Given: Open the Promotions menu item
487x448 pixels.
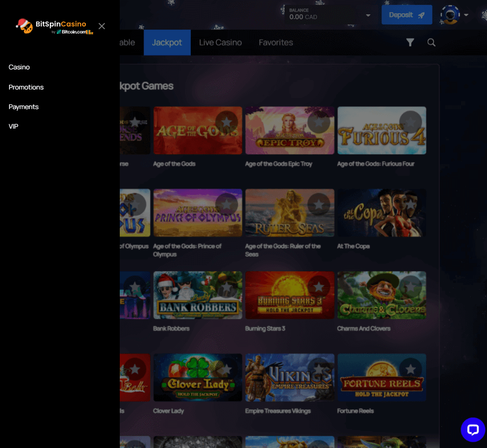Looking at the screenshot, I should [26, 87].
